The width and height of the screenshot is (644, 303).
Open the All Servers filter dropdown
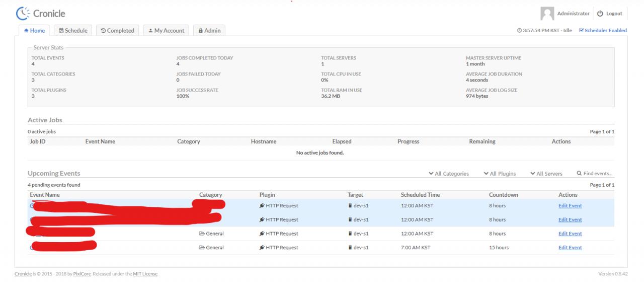pyautogui.click(x=546, y=174)
